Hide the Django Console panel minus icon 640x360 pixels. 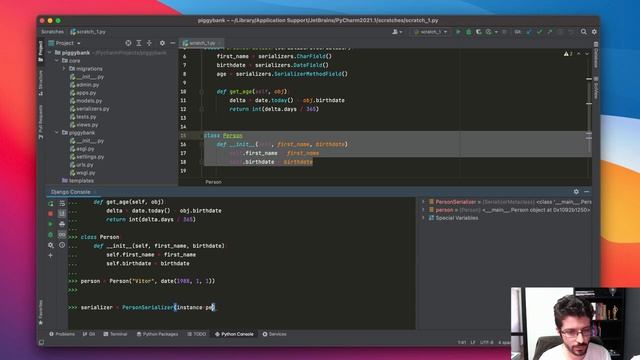coord(587,191)
